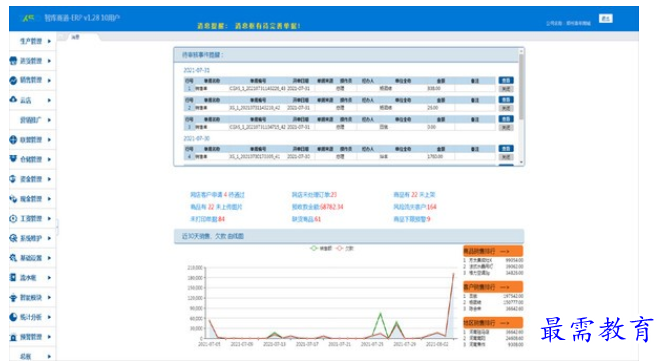Image resolution: width=662 pixels, height=361 pixels.
Task: Open 商品有 22 未上架 link
Action: (414, 195)
